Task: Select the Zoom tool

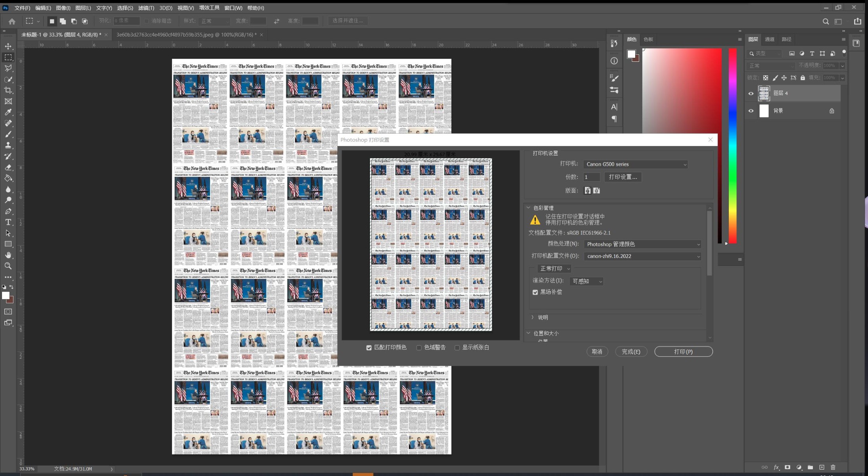Action: click(8, 266)
